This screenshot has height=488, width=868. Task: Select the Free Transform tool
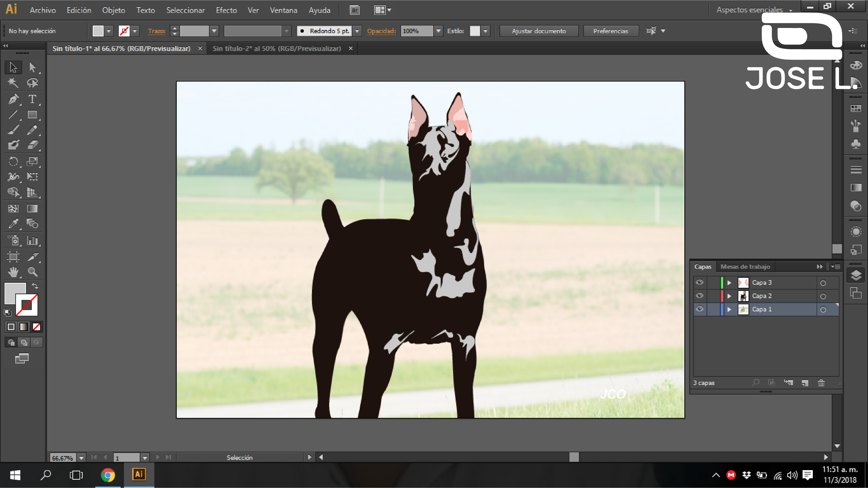32,176
